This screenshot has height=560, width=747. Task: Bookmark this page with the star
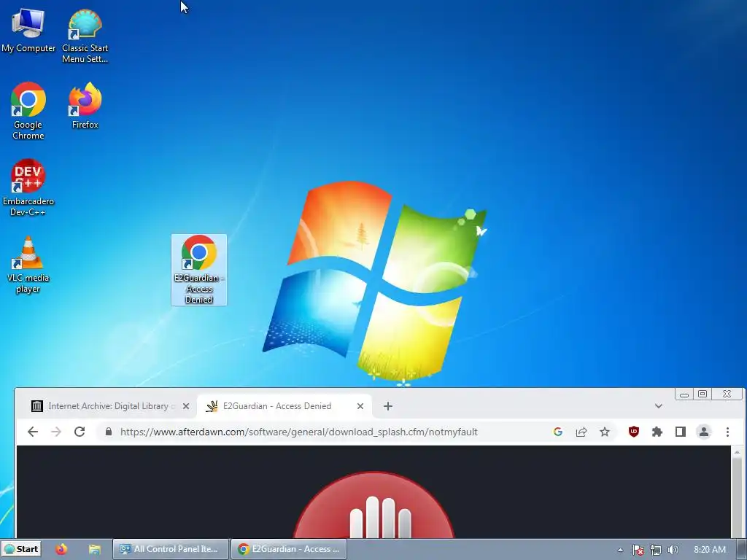tap(605, 432)
